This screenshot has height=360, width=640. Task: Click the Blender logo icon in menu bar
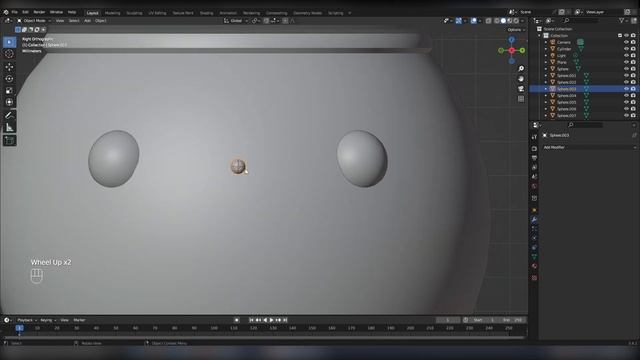click(x=6, y=12)
